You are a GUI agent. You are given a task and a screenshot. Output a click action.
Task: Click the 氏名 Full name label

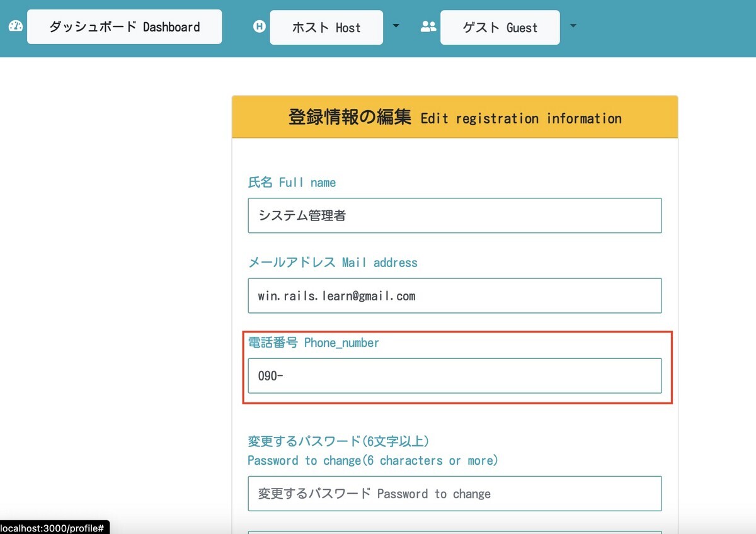pos(292,183)
